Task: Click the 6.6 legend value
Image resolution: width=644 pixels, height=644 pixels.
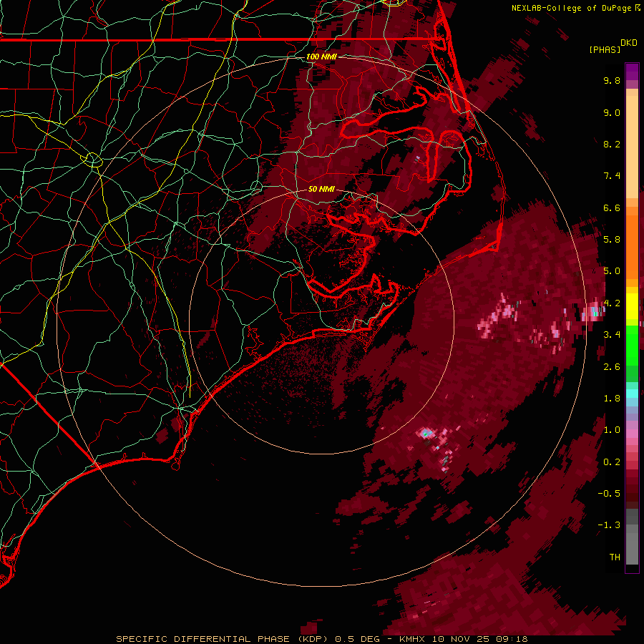Action: [612, 208]
